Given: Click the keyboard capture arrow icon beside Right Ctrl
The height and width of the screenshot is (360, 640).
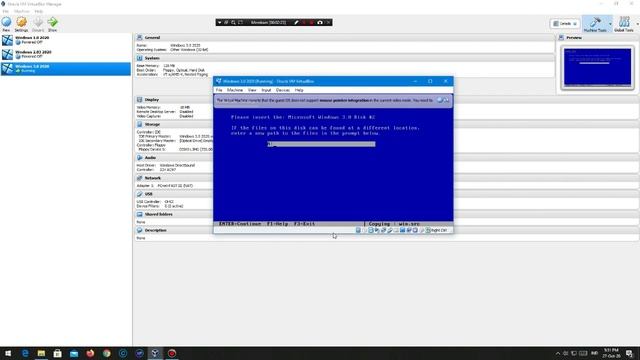Looking at the screenshot, I should [428, 230].
